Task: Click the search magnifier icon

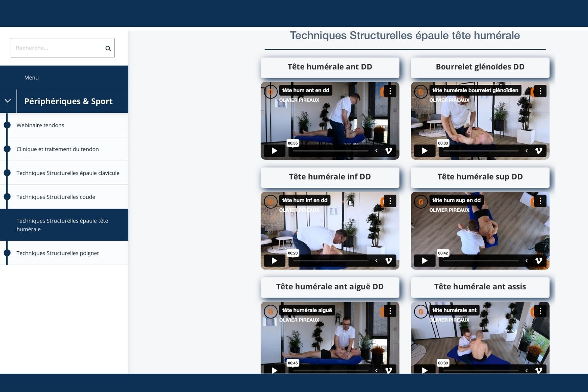Action: 108,49
